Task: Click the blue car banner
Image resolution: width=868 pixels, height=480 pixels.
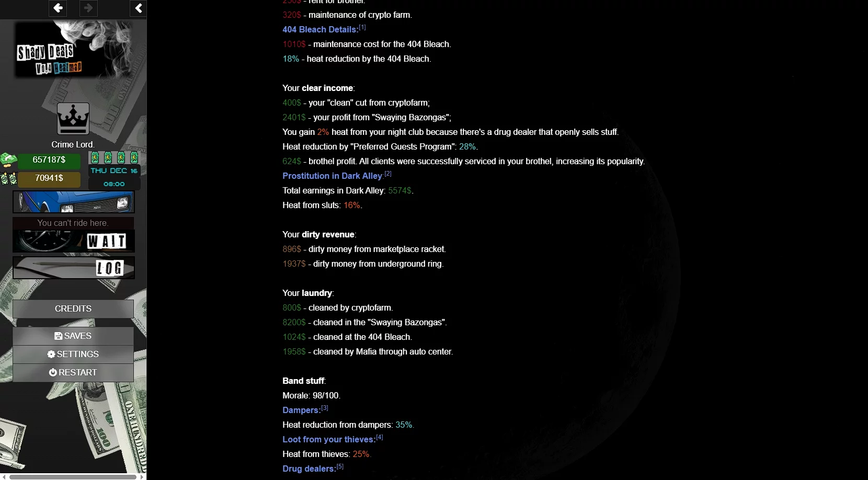Action: pos(73,202)
